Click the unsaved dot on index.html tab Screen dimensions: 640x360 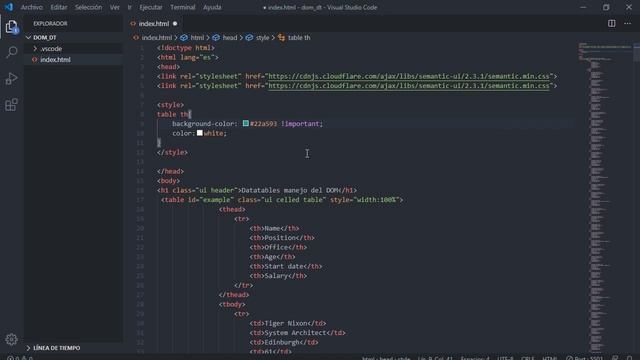pyautogui.click(x=175, y=24)
